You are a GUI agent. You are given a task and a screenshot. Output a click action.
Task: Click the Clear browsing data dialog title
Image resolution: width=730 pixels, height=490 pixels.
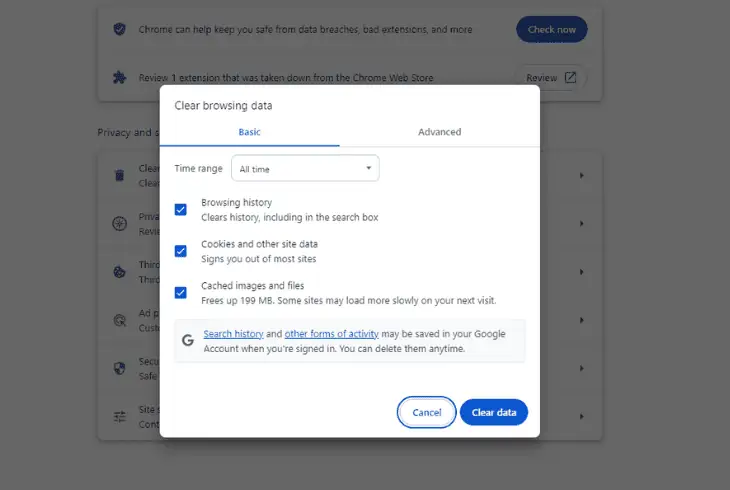223,106
